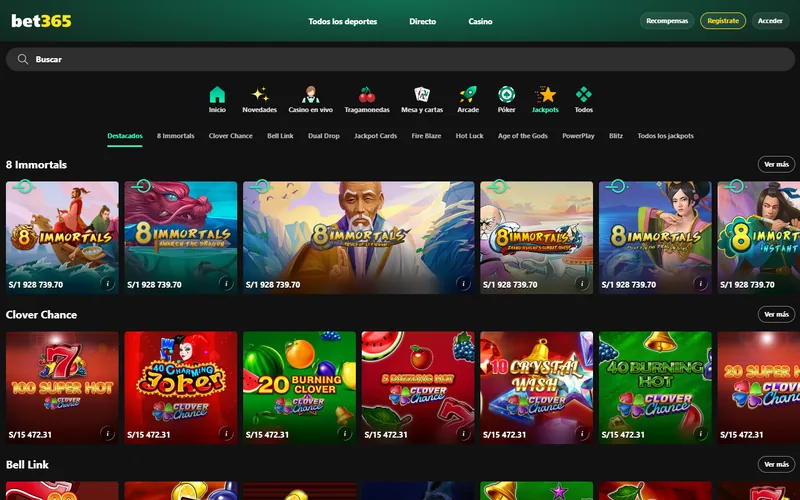Click the Acceder login button
The image size is (800, 500).
(770, 21)
